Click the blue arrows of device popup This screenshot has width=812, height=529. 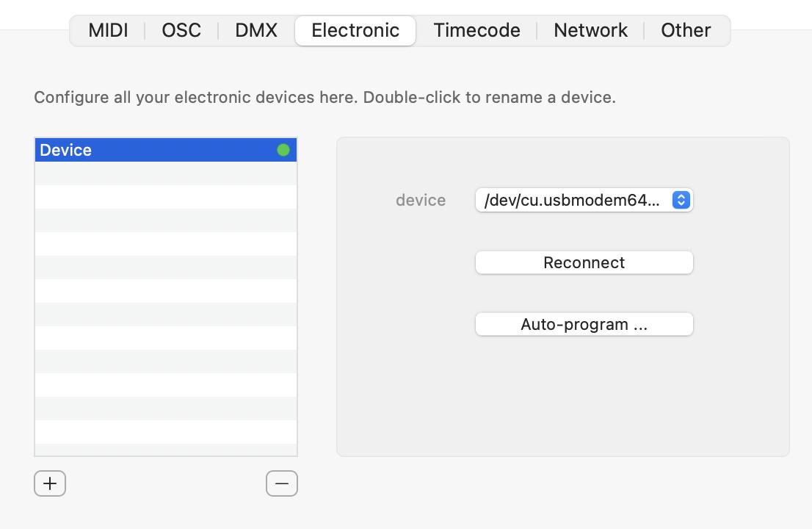[681, 200]
